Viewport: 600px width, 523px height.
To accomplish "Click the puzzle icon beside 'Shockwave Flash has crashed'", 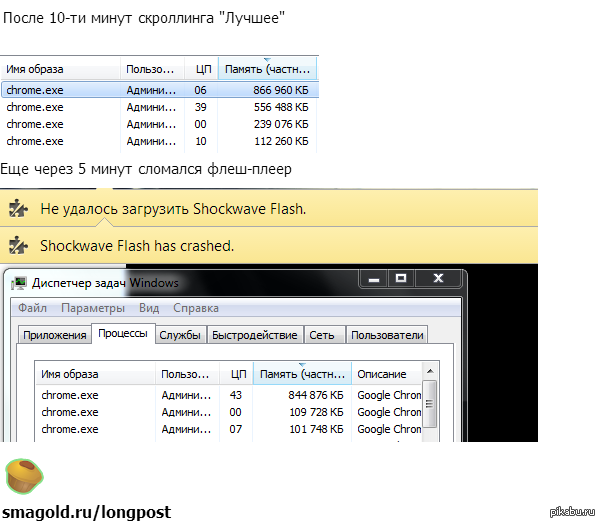I will [x=17, y=245].
